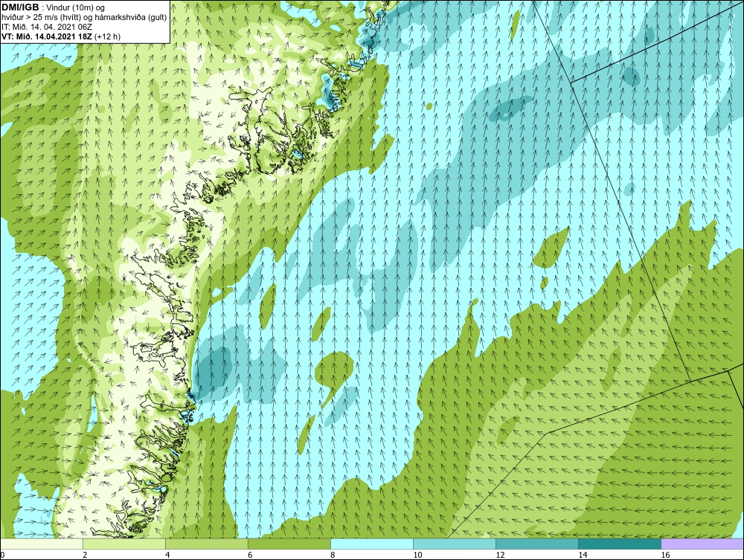Click the 'DMI/IGB : Vindur (10m) og' title line
The image size is (744, 560).
point(54,7)
